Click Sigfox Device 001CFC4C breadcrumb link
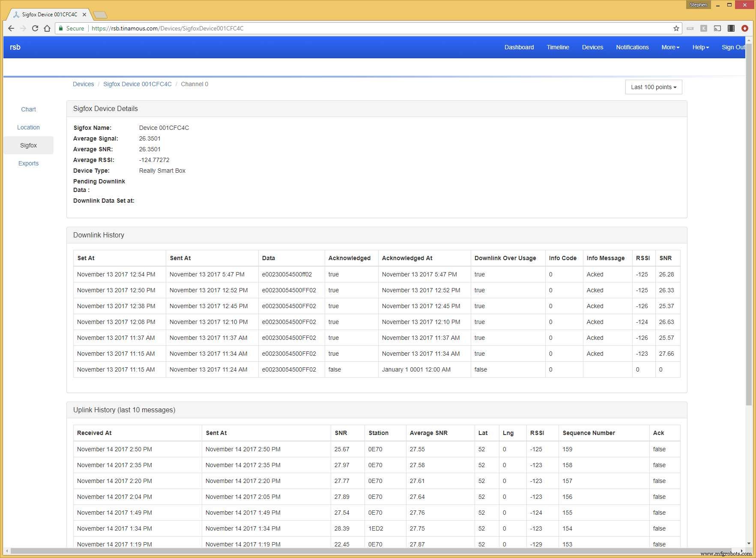This screenshot has height=558, width=756. [x=137, y=84]
